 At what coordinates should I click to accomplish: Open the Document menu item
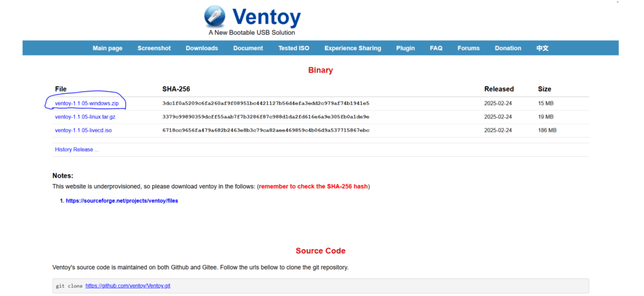point(248,48)
